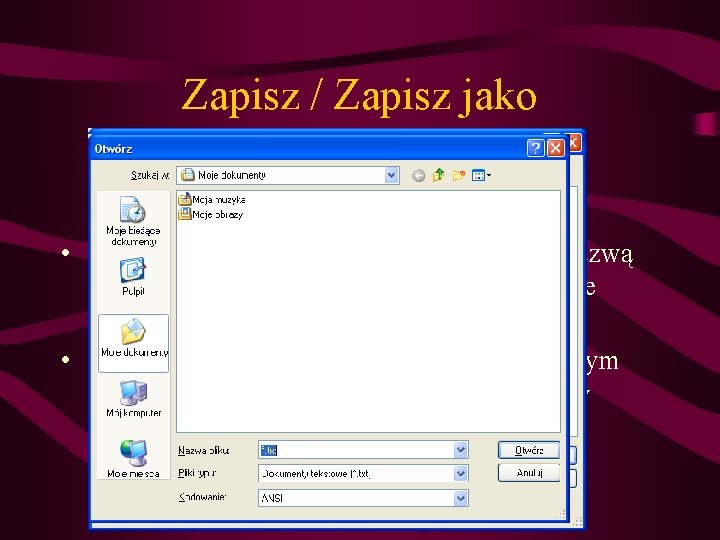Click the Otwórz dialog title bar
The image size is (720, 540).
click(x=308, y=148)
